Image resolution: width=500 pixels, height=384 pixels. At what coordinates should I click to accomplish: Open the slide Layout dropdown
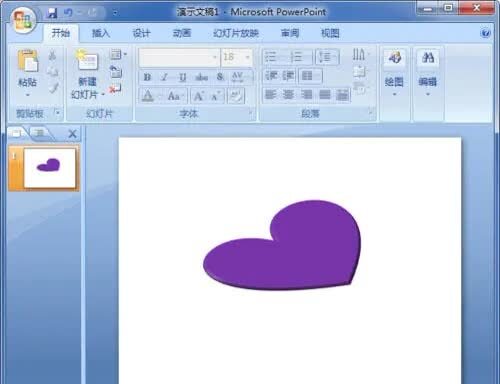point(118,55)
